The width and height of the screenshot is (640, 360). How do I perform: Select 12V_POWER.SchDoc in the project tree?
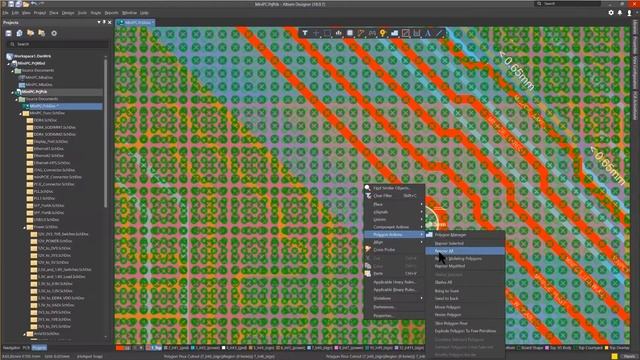(x=54, y=241)
